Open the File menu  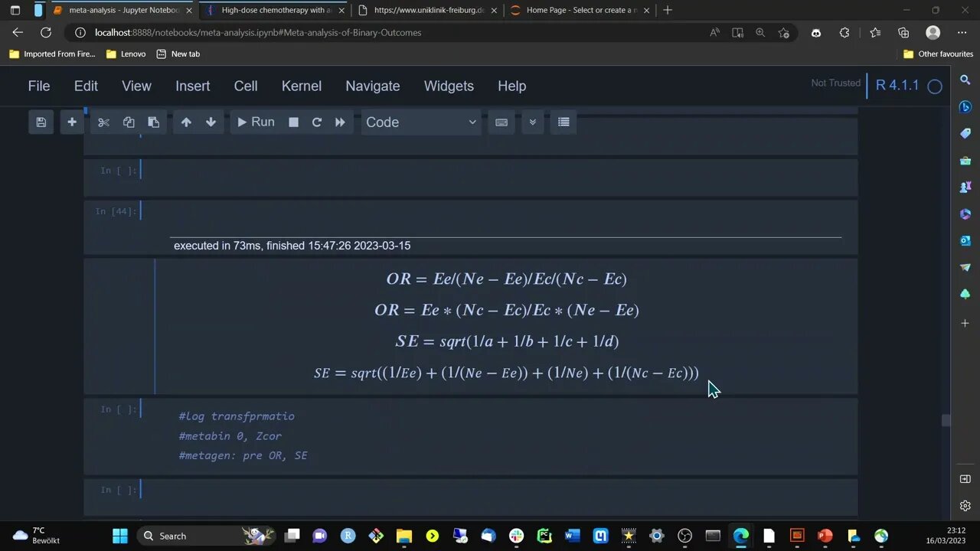[39, 86]
